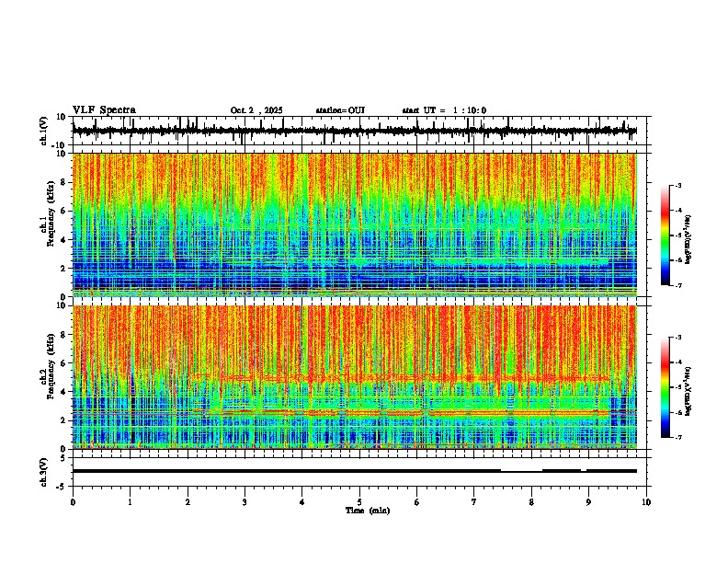Click the "5" tick on ch.3(V) axis

point(63,458)
